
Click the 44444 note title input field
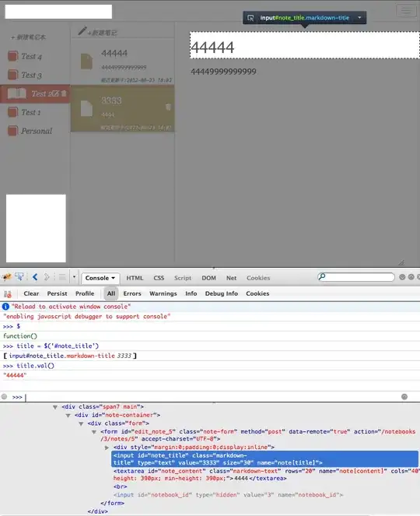click(x=305, y=45)
